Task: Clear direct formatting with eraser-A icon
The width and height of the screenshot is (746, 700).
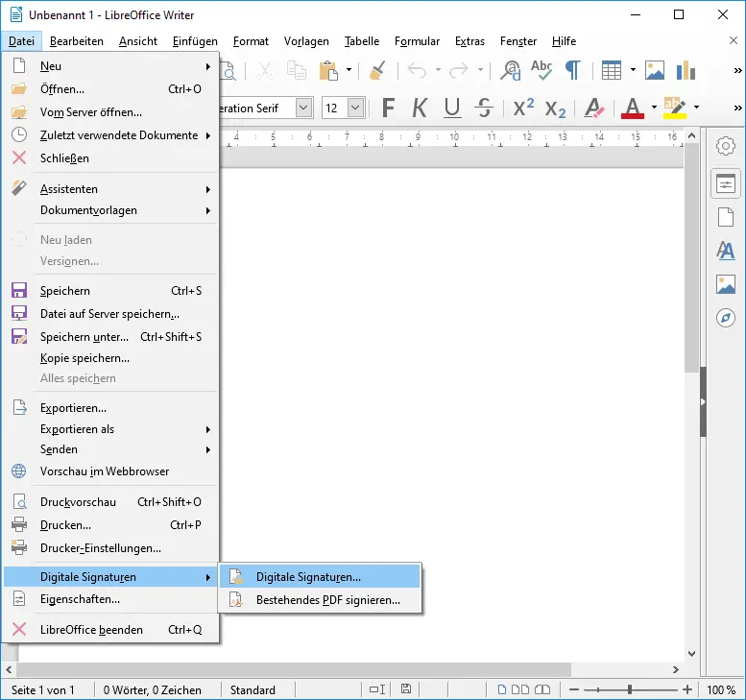Action: (593, 108)
